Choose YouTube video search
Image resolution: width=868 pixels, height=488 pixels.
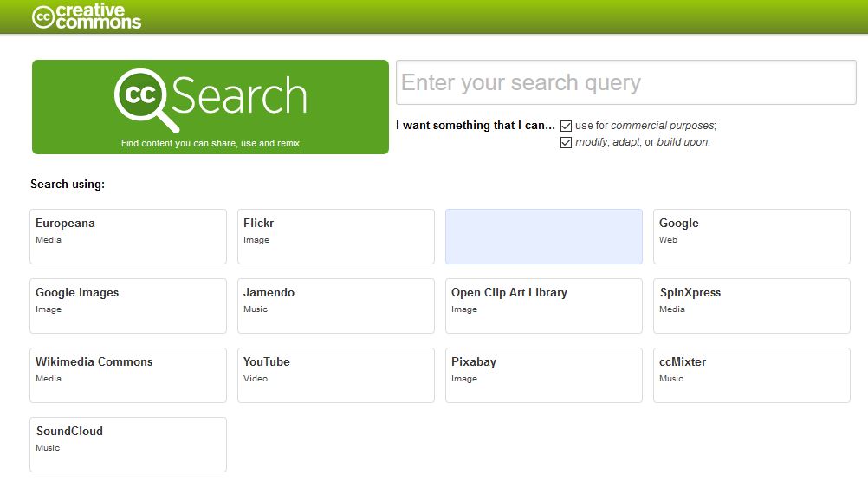point(336,374)
